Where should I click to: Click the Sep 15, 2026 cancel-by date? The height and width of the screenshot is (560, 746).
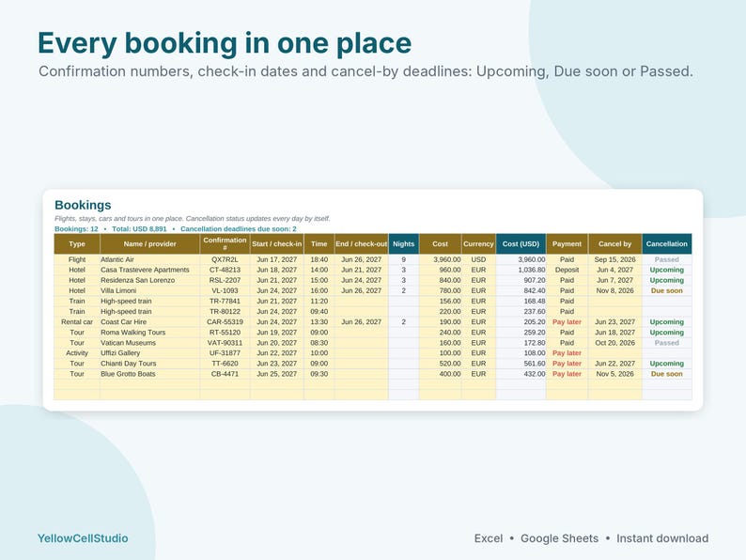click(615, 259)
